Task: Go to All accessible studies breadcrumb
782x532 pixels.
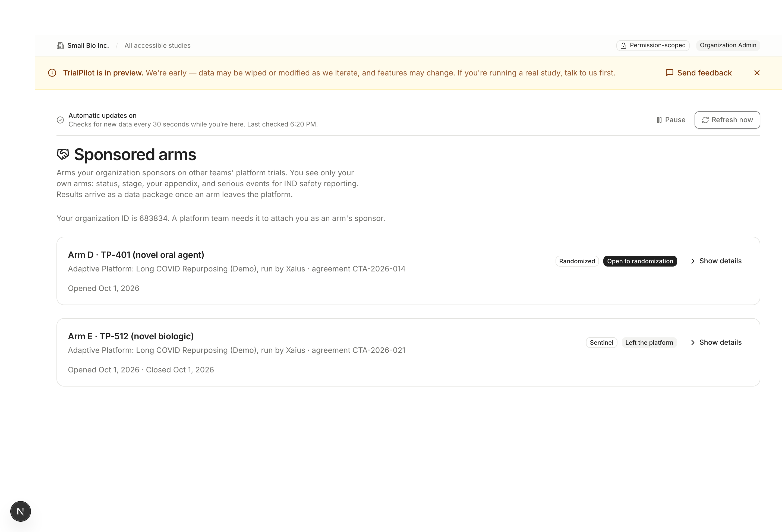Action: coord(157,45)
